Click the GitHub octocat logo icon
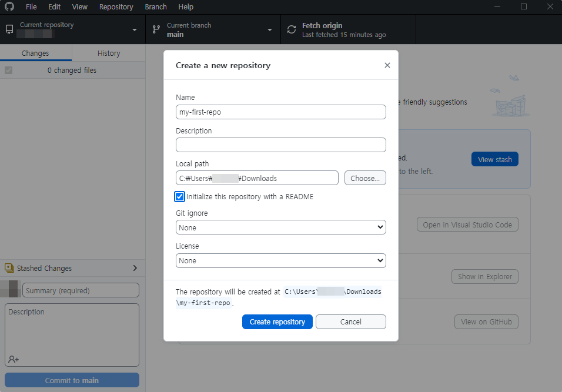Image resolution: width=562 pixels, height=392 pixels. [x=8, y=6]
